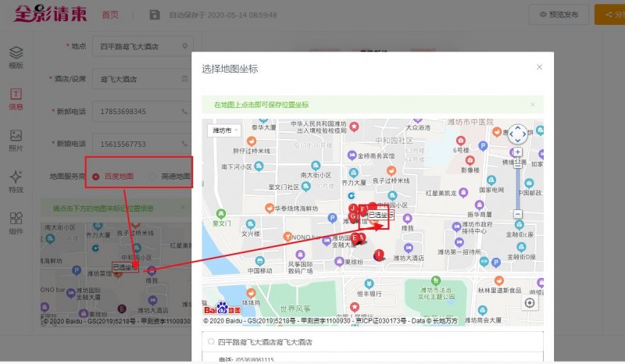Click the 潍坊大酒店 hotel map icon
The height and width of the screenshot is (364, 625).
point(408,248)
